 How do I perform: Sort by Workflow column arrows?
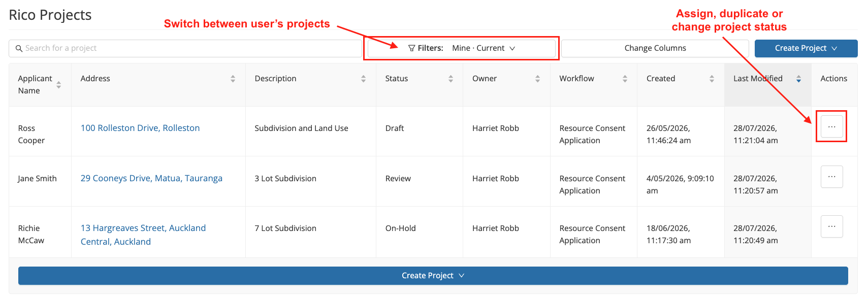pos(625,79)
